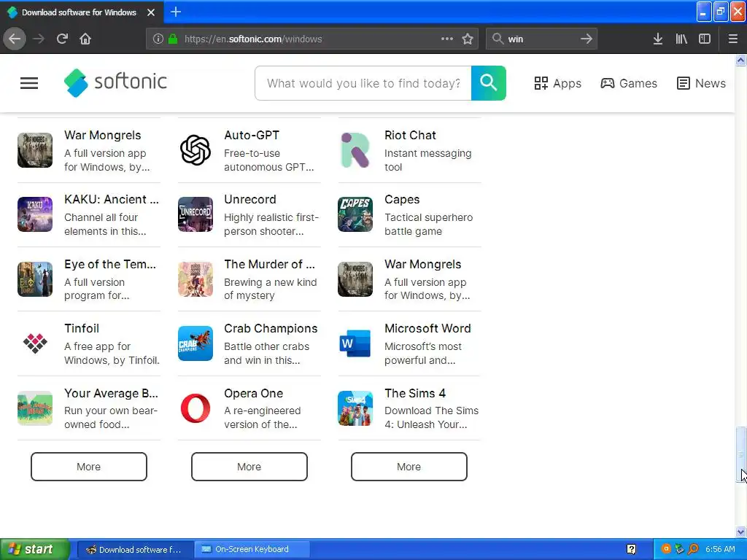Open the Riot Chat app icon

coord(355,150)
